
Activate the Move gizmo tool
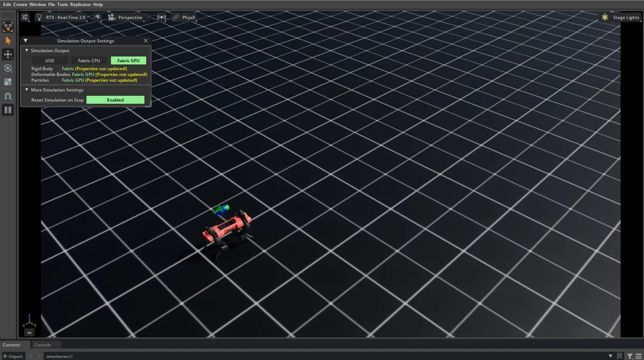click(x=8, y=54)
